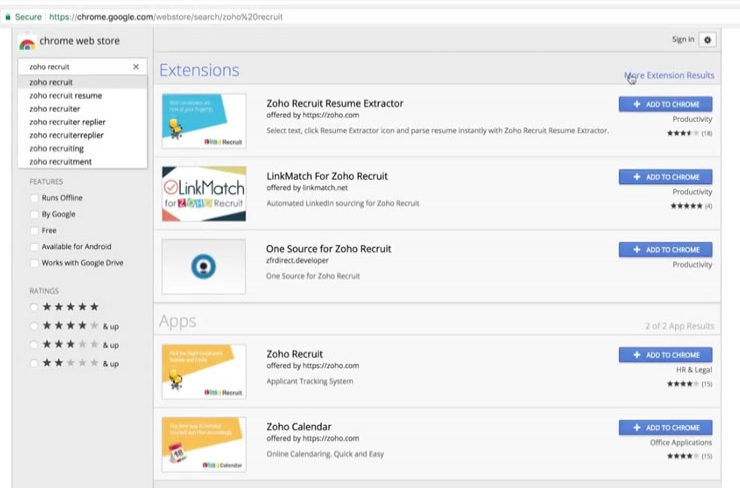Click 'offered by linkmatch.net' text

(307, 188)
